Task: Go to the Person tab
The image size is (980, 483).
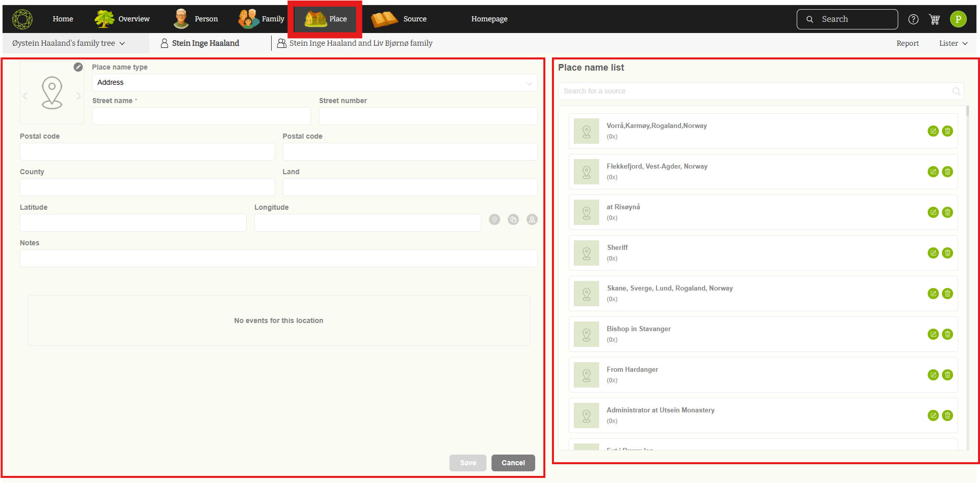Action: (x=196, y=19)
